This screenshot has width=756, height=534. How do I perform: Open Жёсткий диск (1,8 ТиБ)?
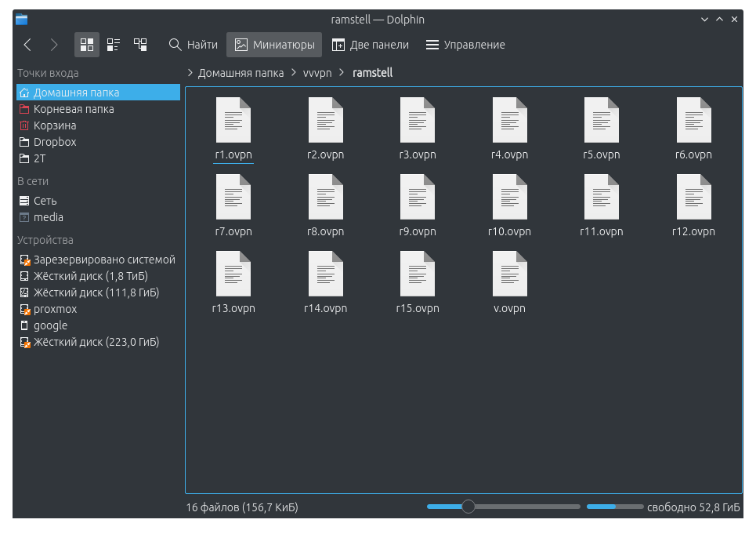(x=99, y=276)
